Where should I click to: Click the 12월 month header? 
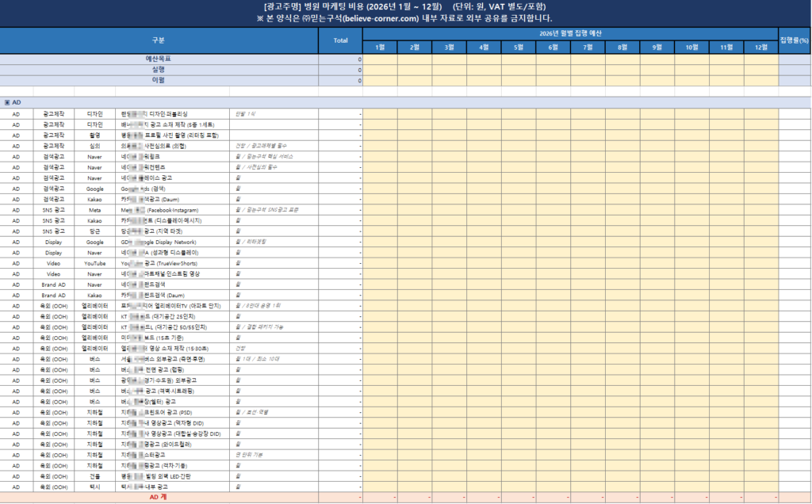click(761, 47)
